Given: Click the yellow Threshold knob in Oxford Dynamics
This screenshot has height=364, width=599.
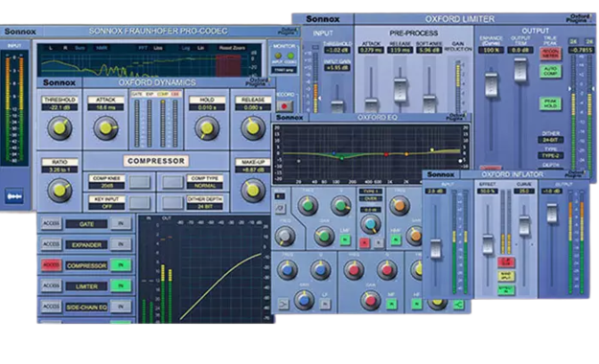Looking at the screenshot, I should [59, 128].
